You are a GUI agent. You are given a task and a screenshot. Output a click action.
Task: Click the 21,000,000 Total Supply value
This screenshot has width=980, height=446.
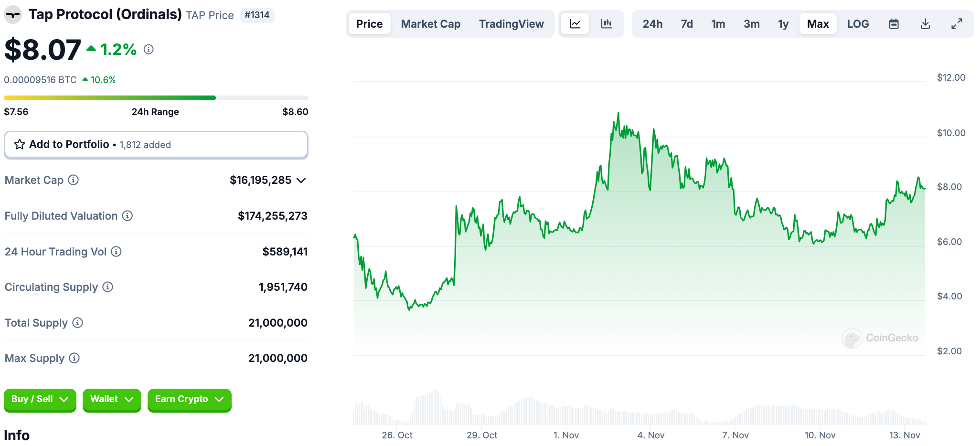pyautogui.click(x=278, y=323)
